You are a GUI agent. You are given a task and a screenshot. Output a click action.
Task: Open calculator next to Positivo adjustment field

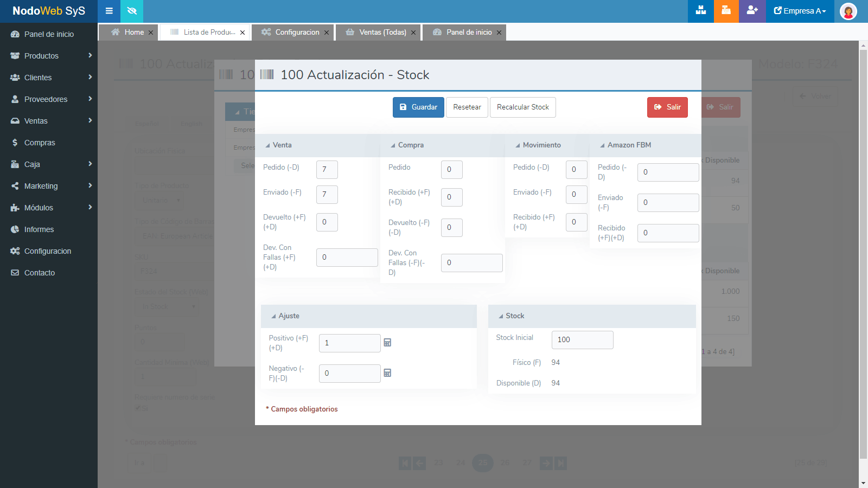coord(387,343)
